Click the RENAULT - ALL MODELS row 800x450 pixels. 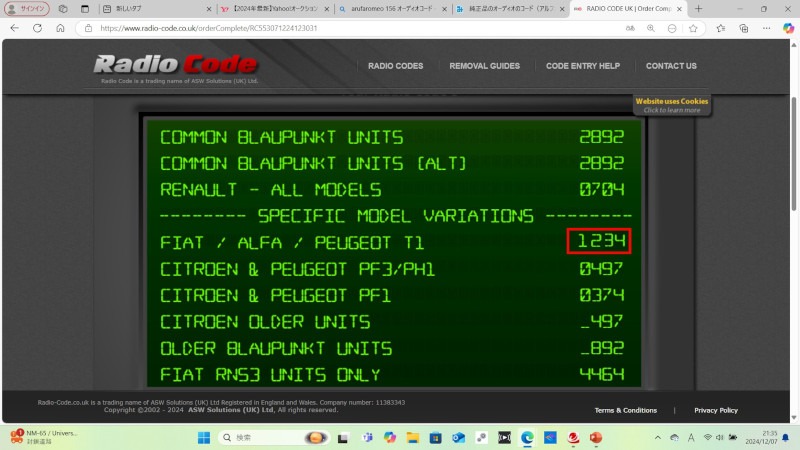click(x=393, y=189)
